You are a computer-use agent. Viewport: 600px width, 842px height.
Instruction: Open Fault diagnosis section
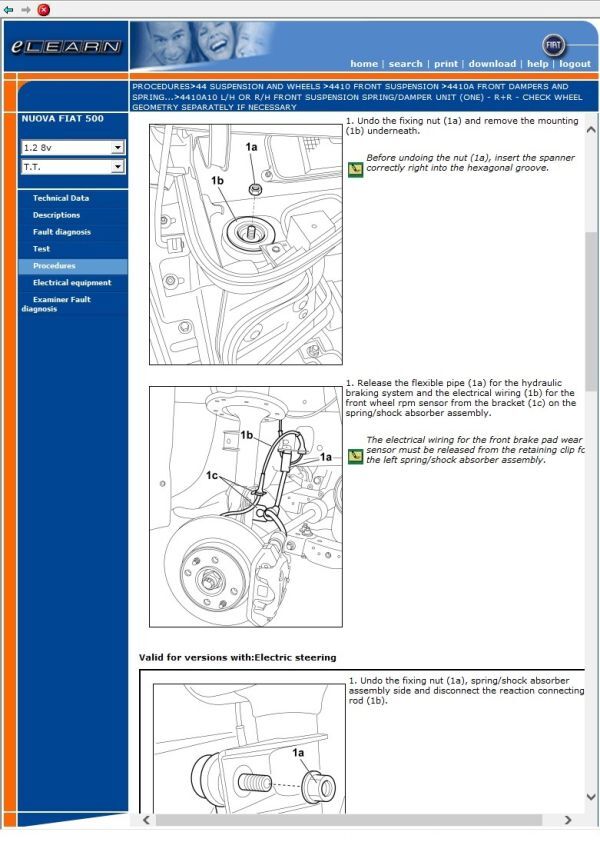coord(61,232)
